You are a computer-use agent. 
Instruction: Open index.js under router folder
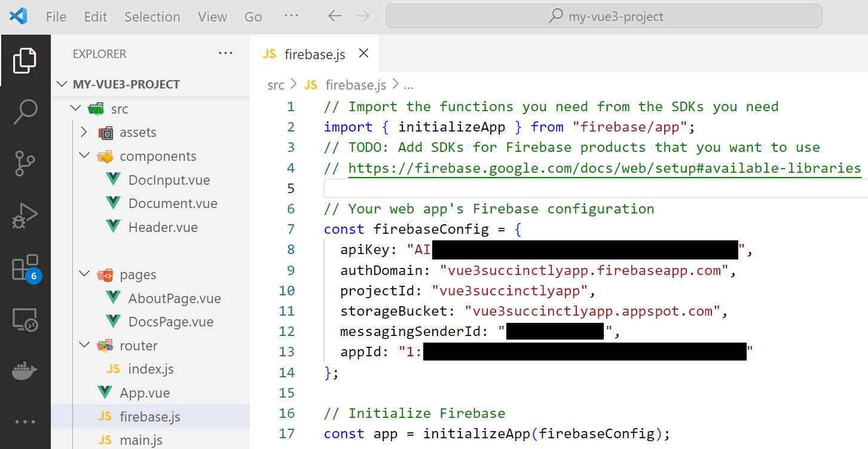coord(151,369)
